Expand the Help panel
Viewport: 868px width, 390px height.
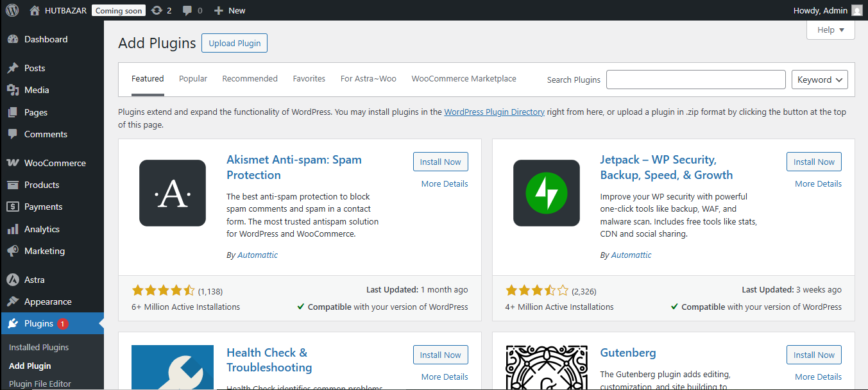[x=830, y=30]
